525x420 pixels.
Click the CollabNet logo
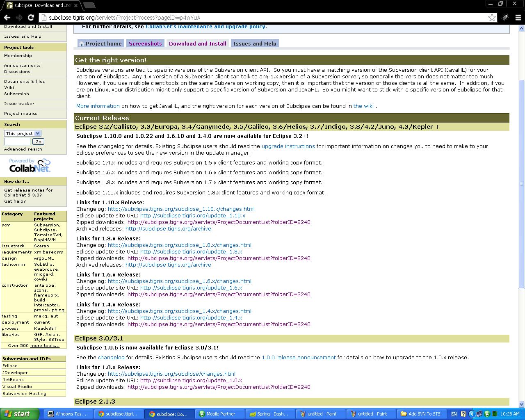(30, 165)
